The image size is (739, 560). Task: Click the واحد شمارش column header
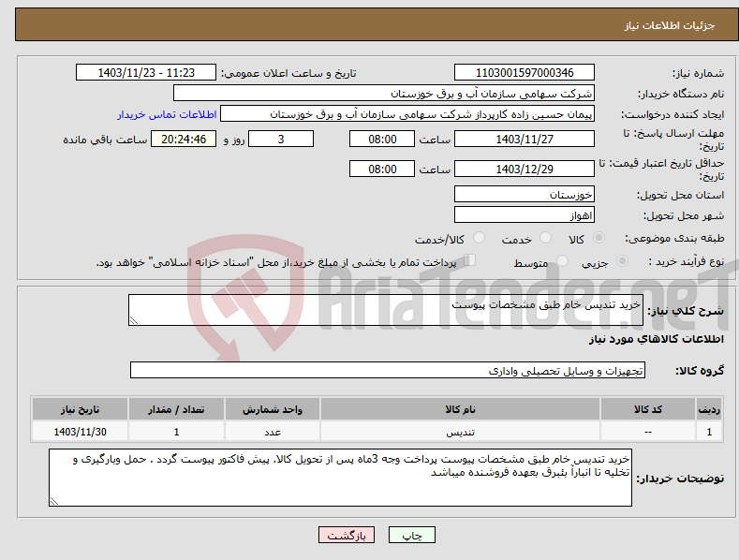[x=272, y=409]
